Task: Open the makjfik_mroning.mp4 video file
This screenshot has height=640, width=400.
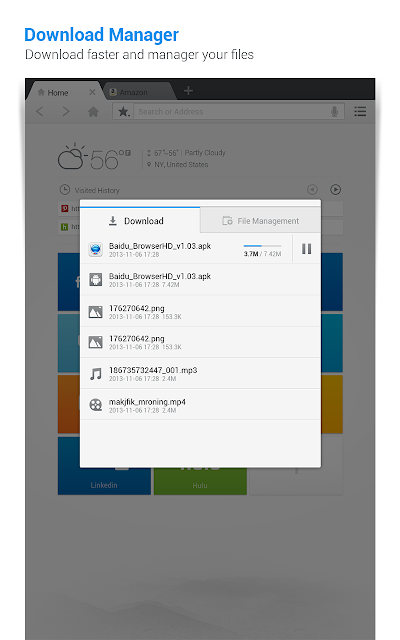Action: [x=200, y=405]
